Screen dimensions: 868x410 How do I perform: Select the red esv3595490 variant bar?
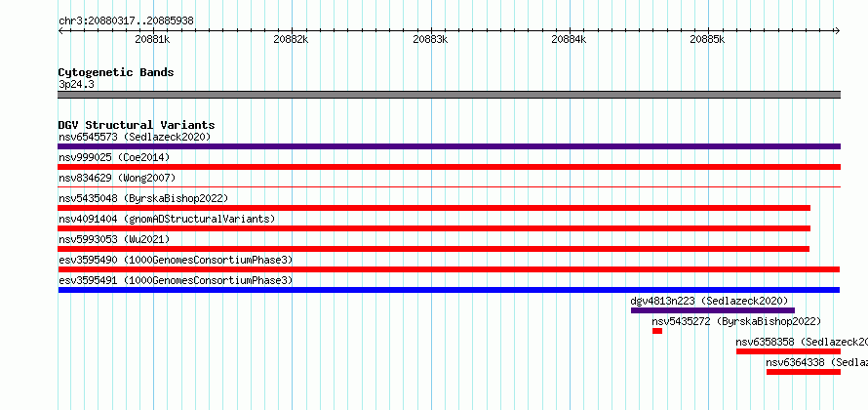pyautogui.click(x=449, y=269)
